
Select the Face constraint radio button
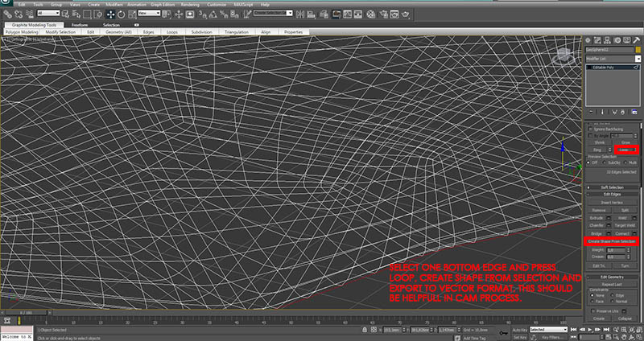[x=592, y=301]
